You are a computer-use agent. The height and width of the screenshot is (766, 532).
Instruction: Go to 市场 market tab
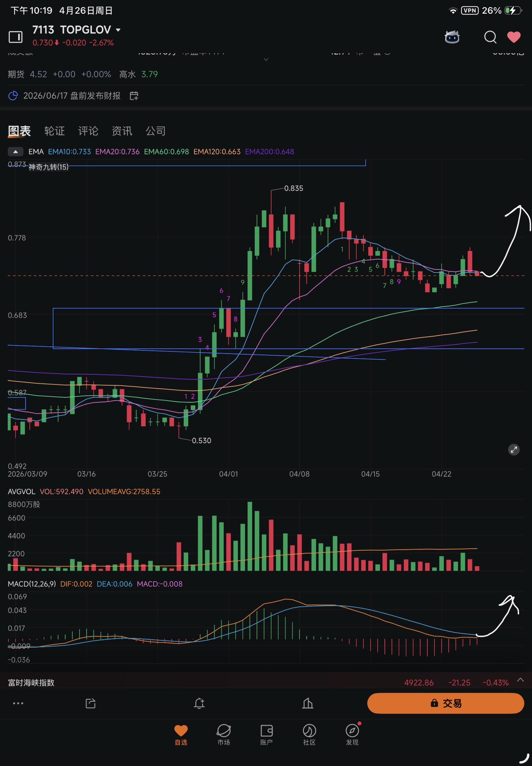click(x=224, y=735)
